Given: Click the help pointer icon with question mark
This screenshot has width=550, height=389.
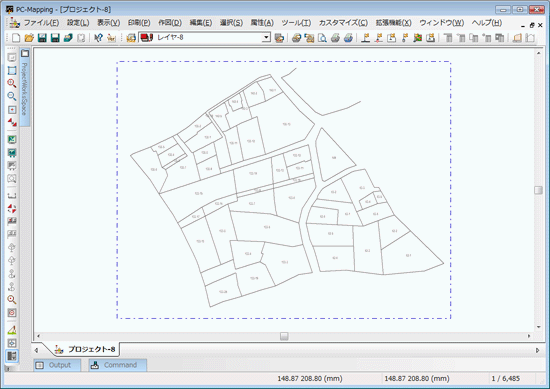Looking at the screenshot, I should click(x=98, y=38).
